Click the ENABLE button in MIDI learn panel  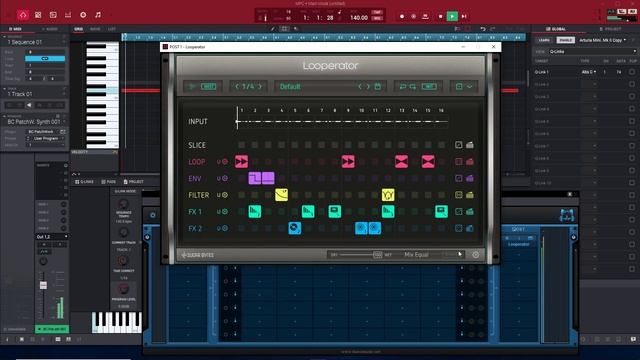tap(565, 40)
